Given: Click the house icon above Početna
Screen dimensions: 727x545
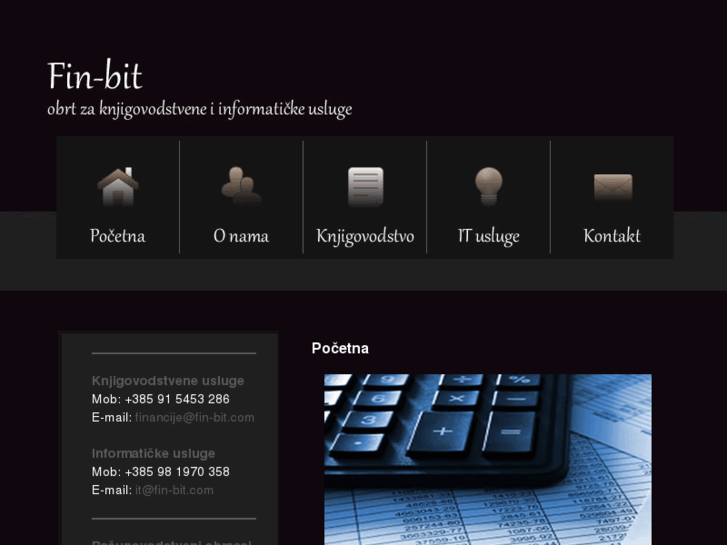Looking at the screenshot, I should (117, 186).
